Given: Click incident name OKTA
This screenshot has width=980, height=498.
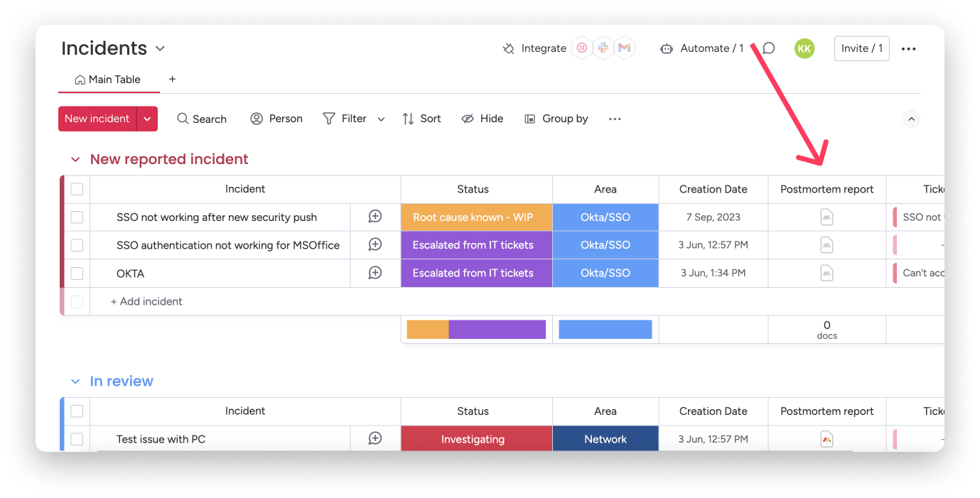Looking at the screenshot, I should [131, 273].
